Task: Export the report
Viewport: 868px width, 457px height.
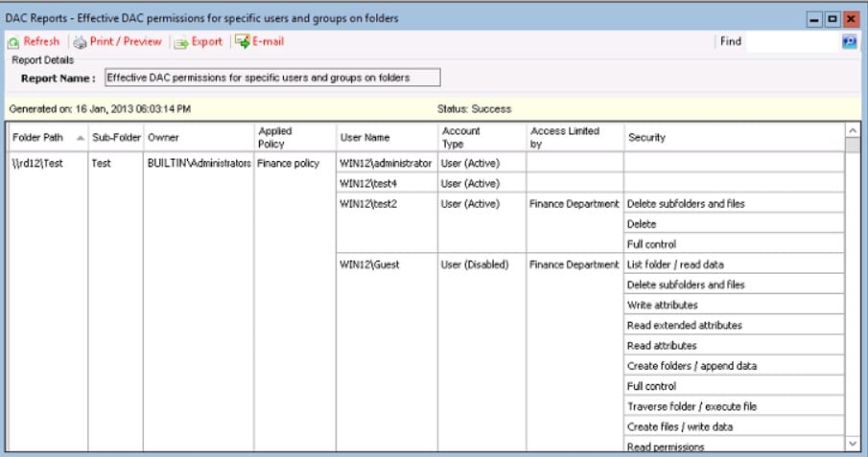Action: 206,41
